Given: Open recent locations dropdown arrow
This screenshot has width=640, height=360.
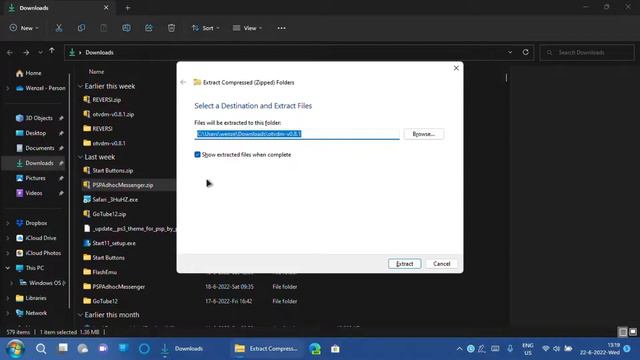Looking at the screenshot, I should (x=40, y=53).
